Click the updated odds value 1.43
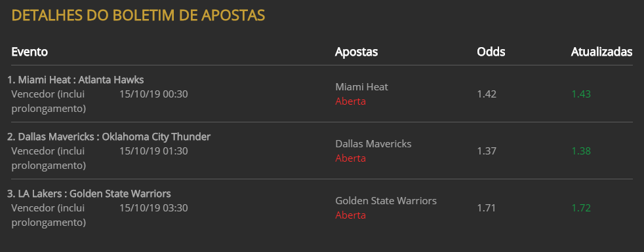 tap(581, 94)
